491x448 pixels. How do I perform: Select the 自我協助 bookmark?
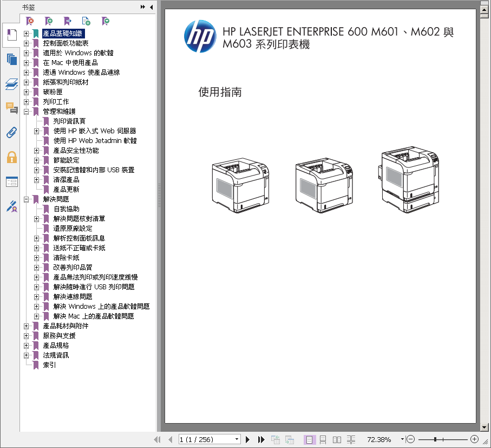pos(66,209)
